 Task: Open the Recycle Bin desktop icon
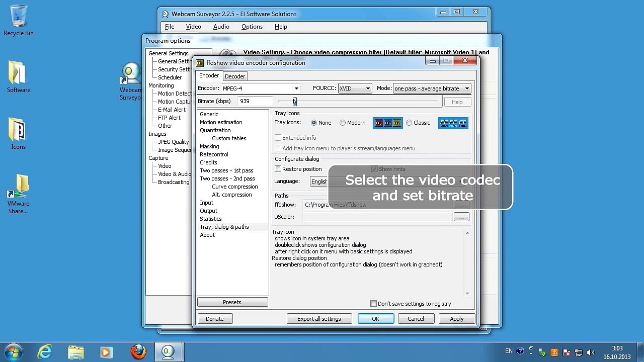coord(19,20)
